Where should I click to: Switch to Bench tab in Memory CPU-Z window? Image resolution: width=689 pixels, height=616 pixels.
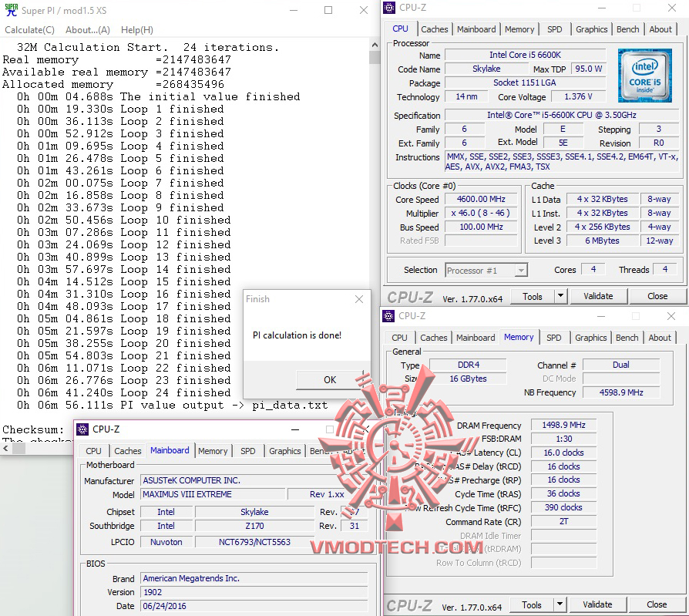pyautogui.click(x=627, y=338)
